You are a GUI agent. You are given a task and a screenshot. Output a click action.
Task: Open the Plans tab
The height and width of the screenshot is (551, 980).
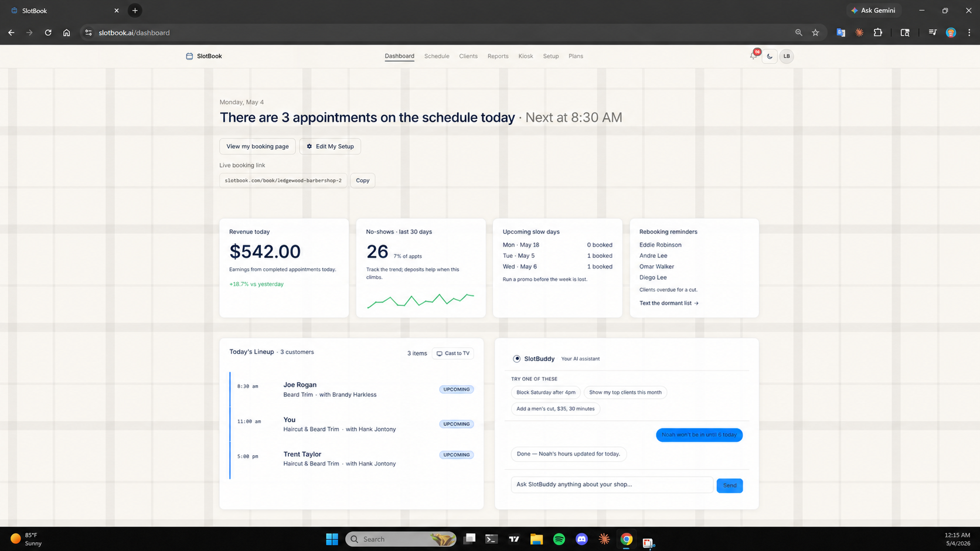576,56
